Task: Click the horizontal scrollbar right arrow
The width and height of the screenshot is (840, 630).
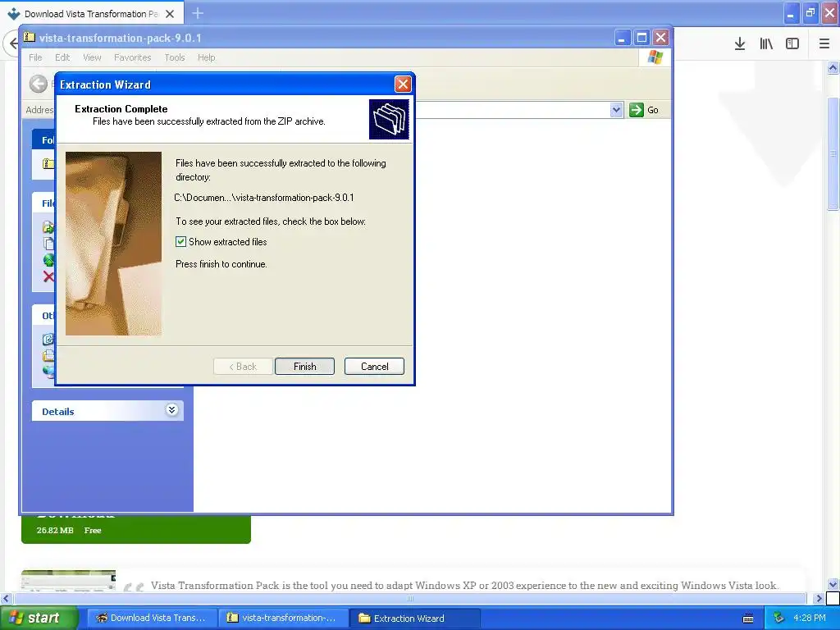Action: click(x=819, y=598)
